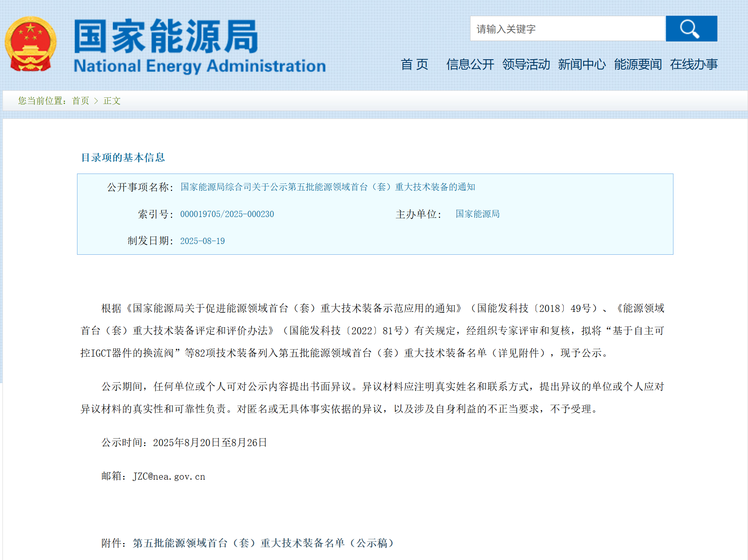This screenshot has height=560, width=748.
Task: Click the 国家能源局 Chinese title logo
Action: [x=166, y=36]
